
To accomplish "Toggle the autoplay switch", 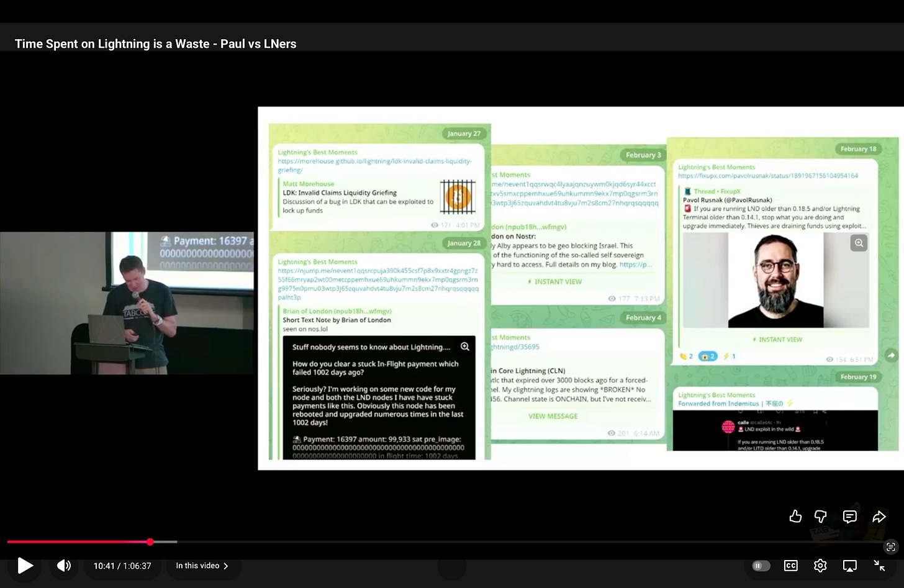I will pyautogui.click(x=761, y=566).
